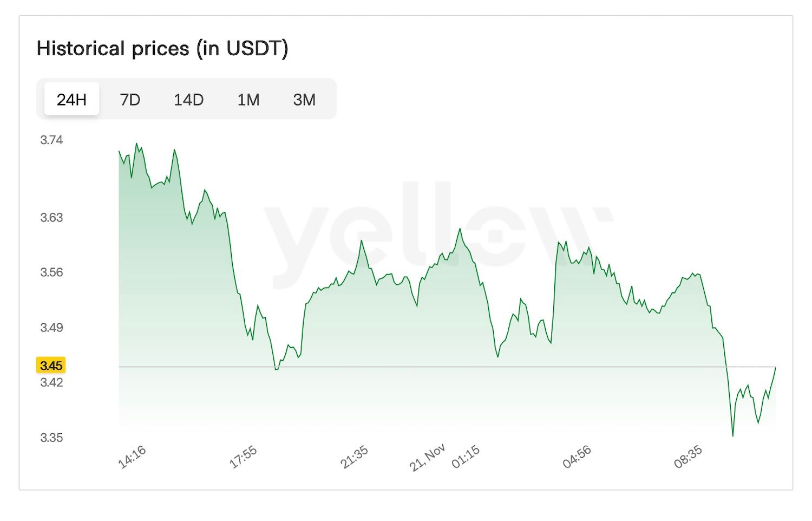Click the Historical prices (in USDT) heading
The height and width of the screenshot is (521, 812).
point(162,49)
